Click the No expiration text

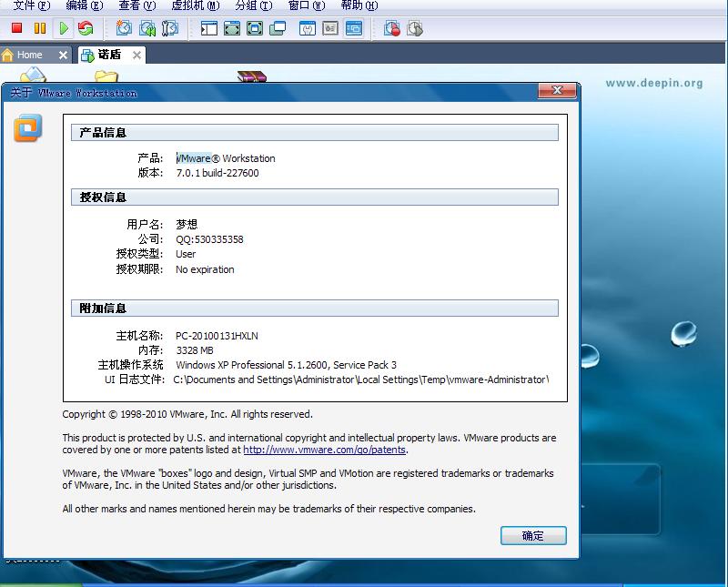pyautogui.click(x=205, y=269)
